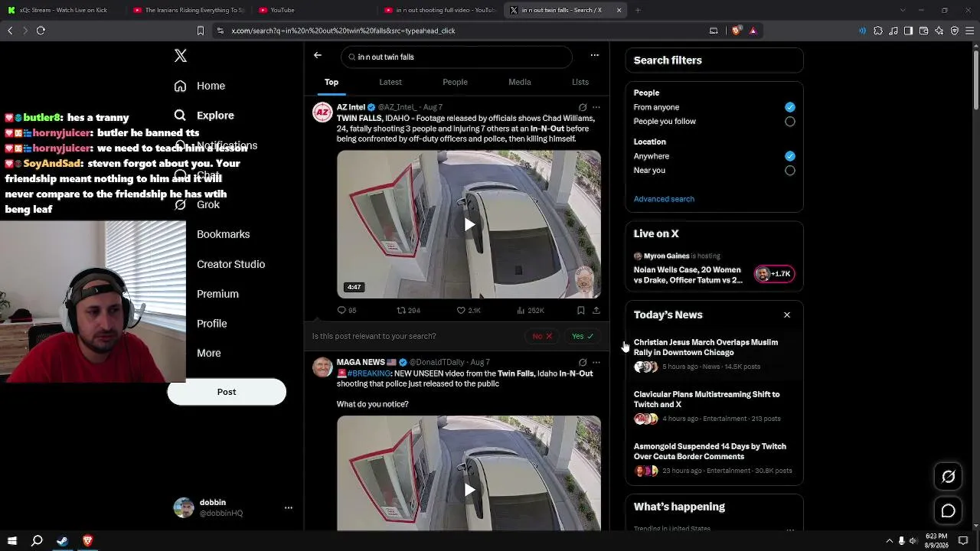Expand More in the sidebar

208,354
